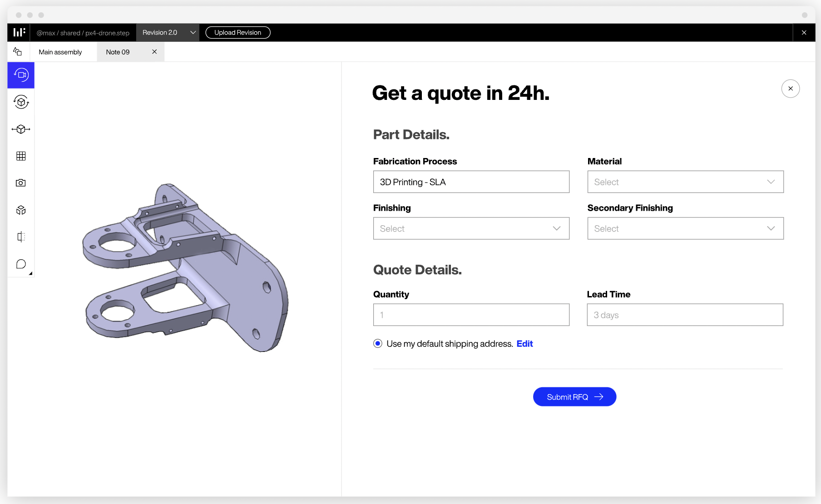Expand the Finishing select dropdown
Screen dimensions: 821x504
pos(471,228)
